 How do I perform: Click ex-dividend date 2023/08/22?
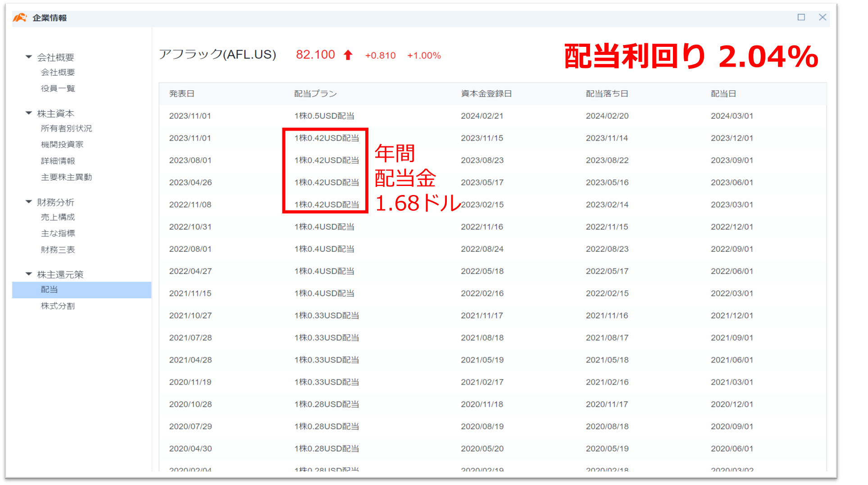607,160
